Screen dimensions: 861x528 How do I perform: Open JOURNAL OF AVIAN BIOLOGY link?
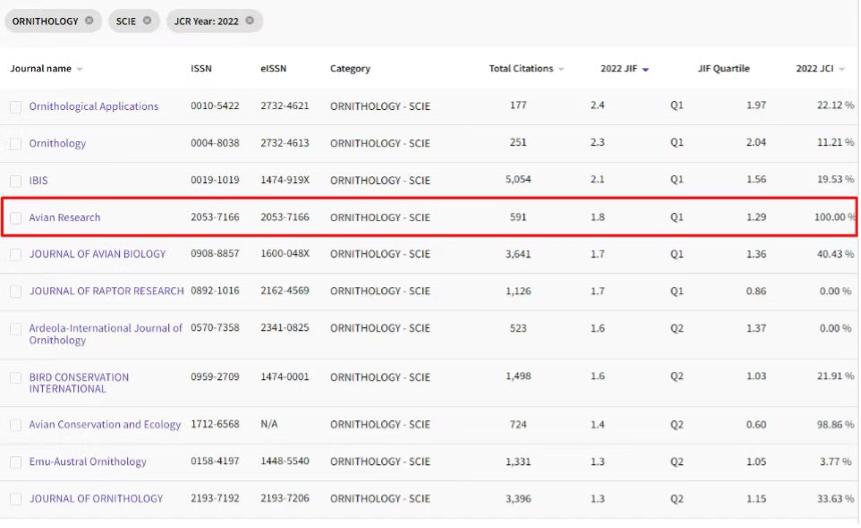point(97,254)
